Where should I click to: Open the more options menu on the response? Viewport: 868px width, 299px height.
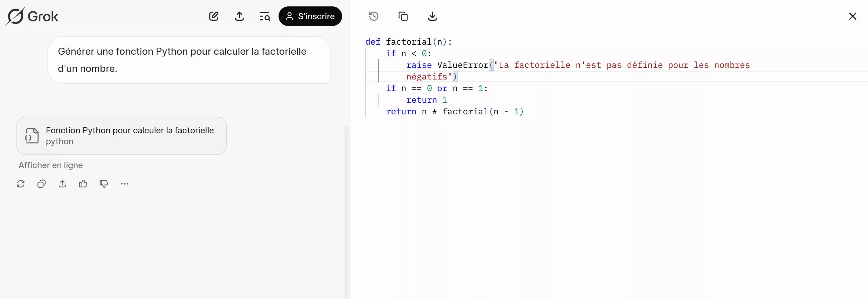click(124, 183)
